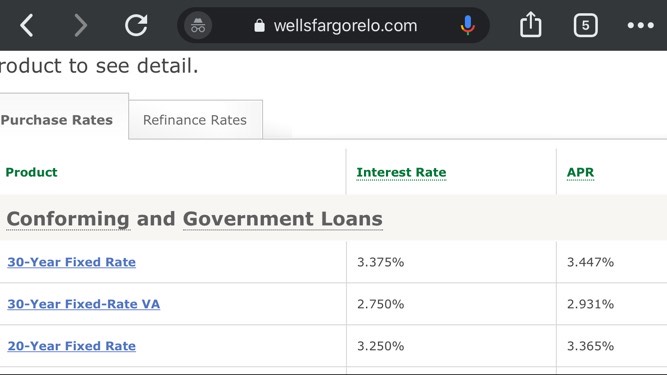Open the tab switcher showing 5 tabs
The height and width of the screenshot is (375, 667).
click(x=586, y=26)
